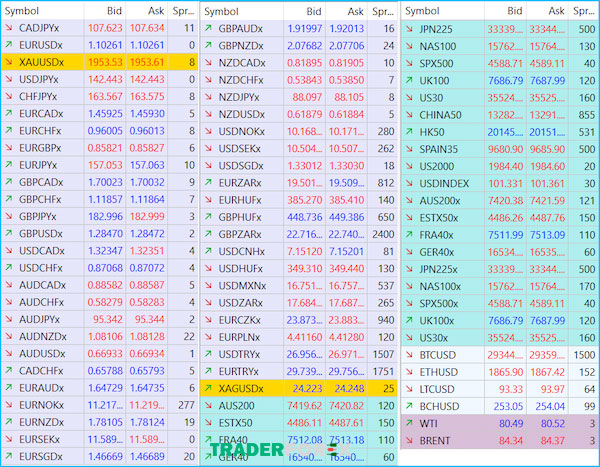Click the BRENT ask price 84.37
600x467 pixels.
(552, 441)
